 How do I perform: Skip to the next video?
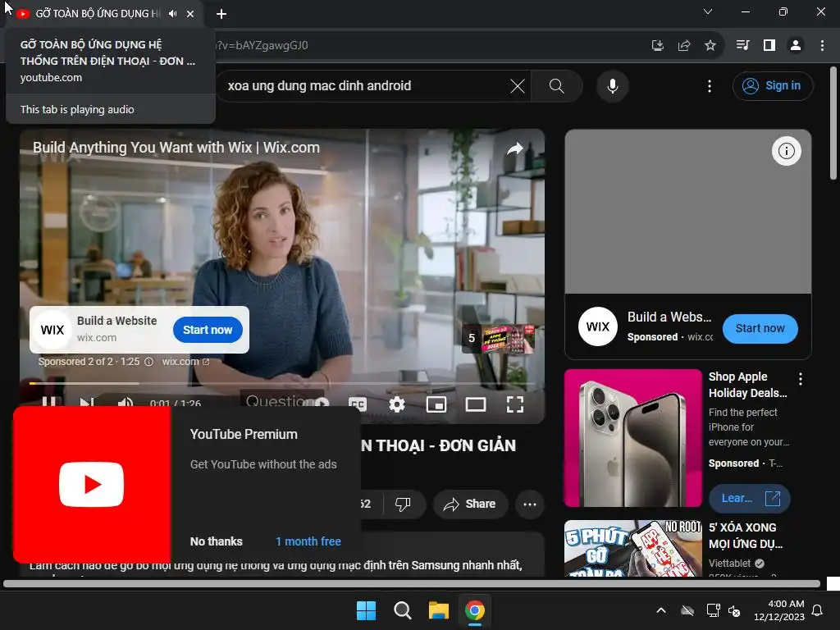(x=87, y=402)
